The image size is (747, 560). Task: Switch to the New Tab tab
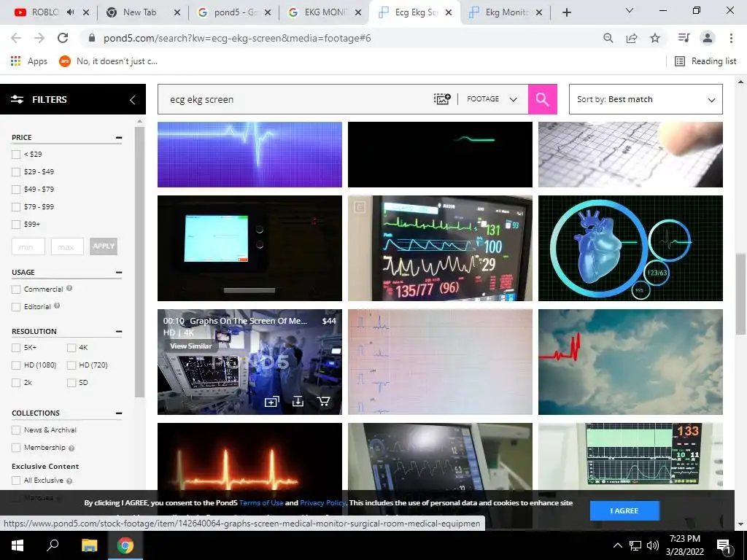coord(138,12)
